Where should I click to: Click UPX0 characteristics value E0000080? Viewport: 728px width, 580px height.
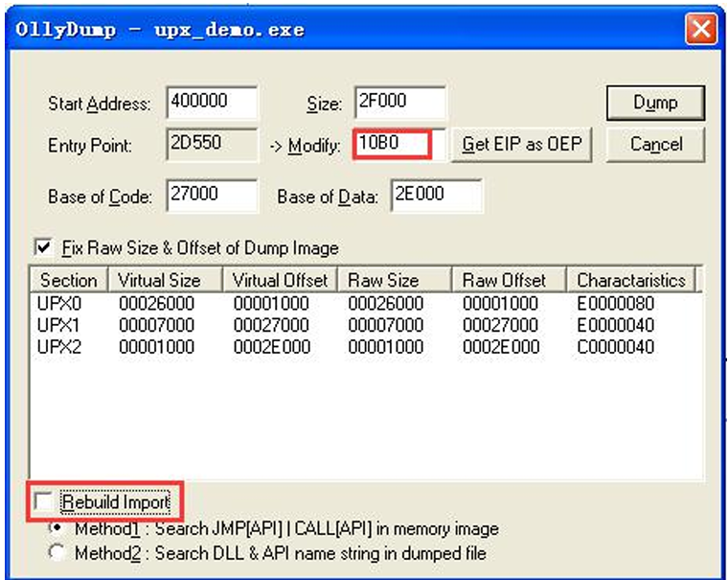coord(616,304)
